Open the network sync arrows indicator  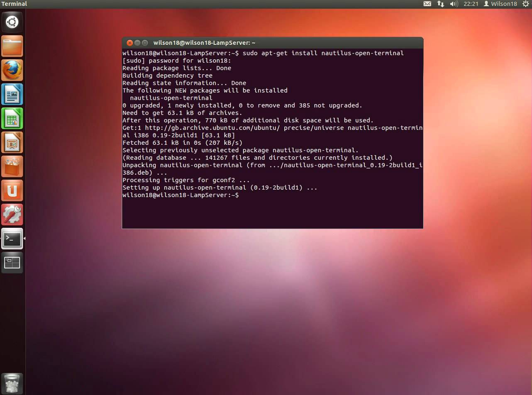(x=440, y=4)
